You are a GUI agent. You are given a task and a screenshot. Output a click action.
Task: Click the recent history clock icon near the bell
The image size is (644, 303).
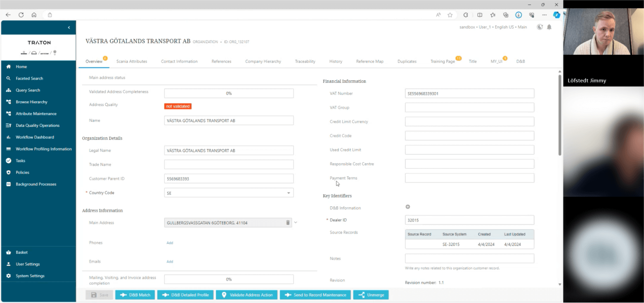click(x=540, y=27)
